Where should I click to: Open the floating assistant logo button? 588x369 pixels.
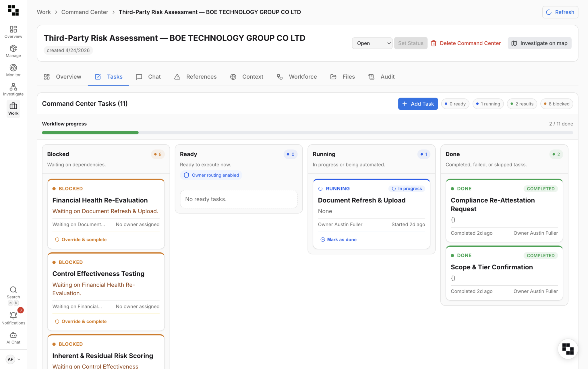[x=568, y=349]
